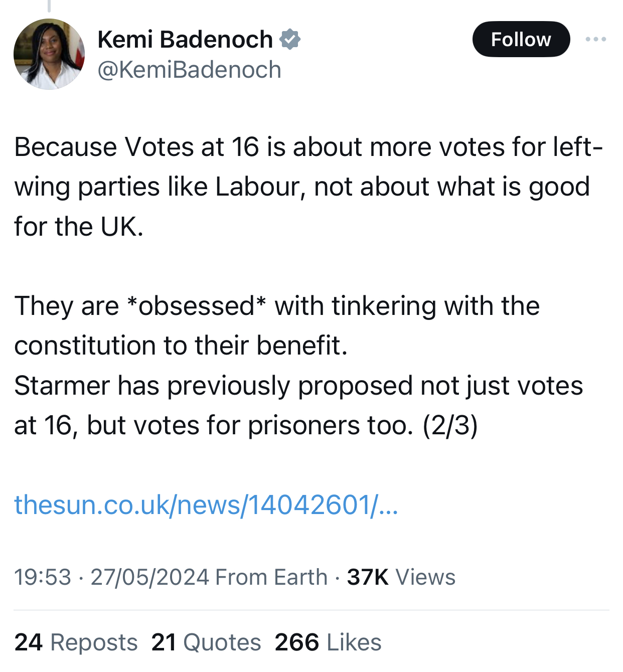View the 37K Views count

click(x=401, y=577)
